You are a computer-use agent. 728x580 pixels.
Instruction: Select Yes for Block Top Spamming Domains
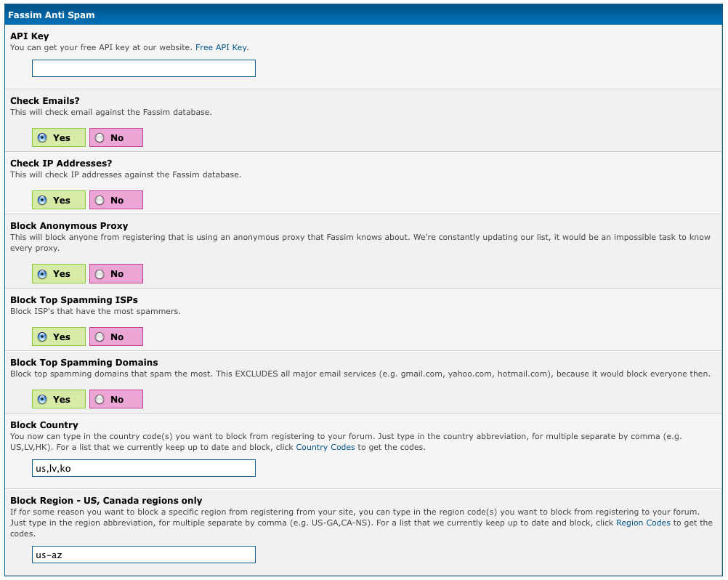click(42, 399)
